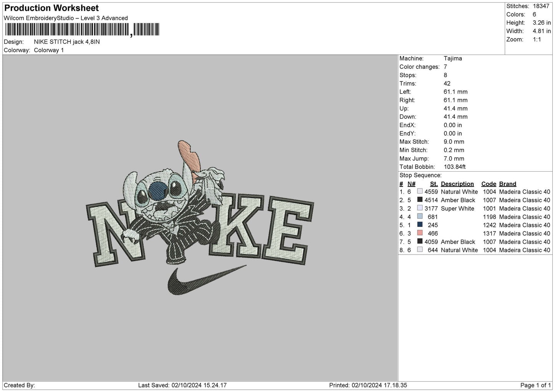Click the 'Created By:' footer label
Screen dimensions: 555x392
pos(19,385)
